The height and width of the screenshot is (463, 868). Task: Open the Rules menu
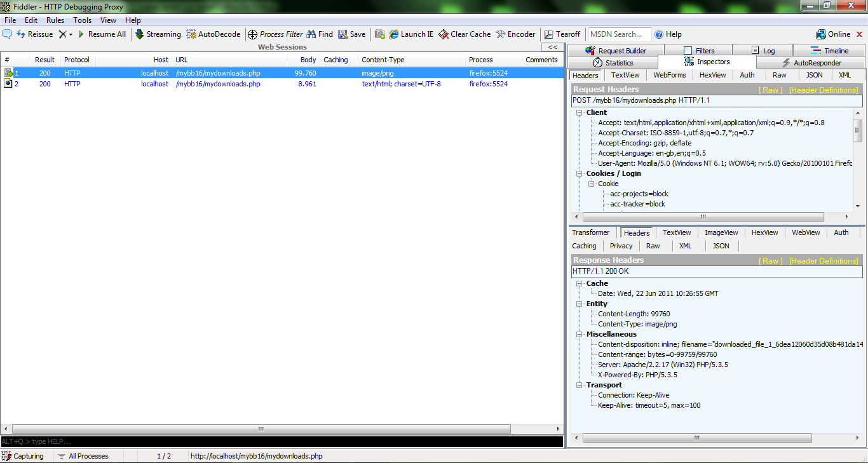pos(55,20)
